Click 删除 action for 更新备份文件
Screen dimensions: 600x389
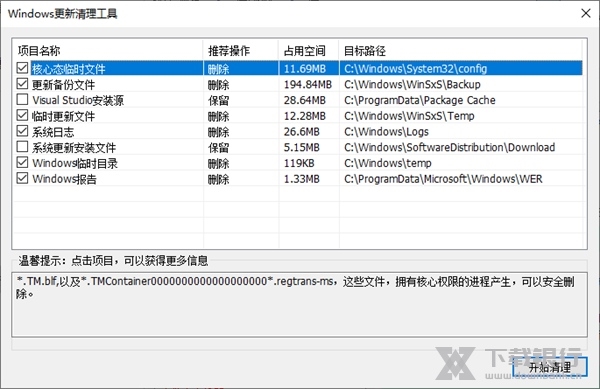click(x=218, y=85)
